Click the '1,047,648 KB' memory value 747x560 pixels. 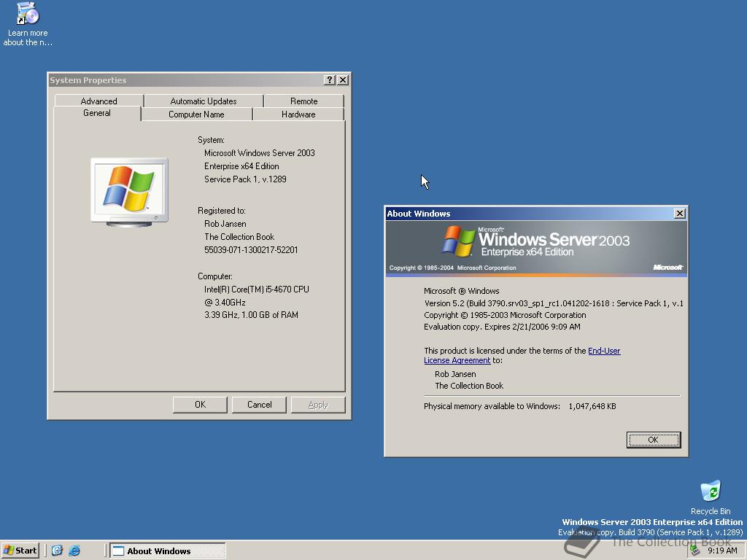(592, 406)
